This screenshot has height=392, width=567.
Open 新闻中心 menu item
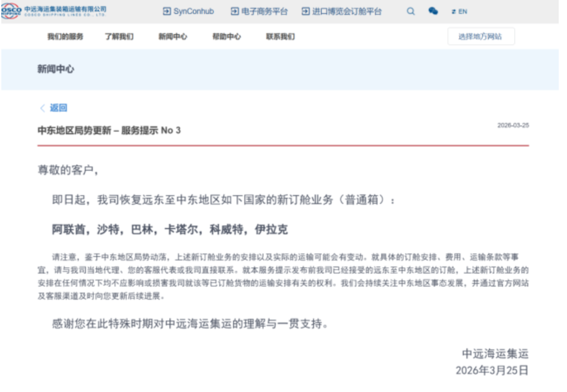tap(173, 37)
